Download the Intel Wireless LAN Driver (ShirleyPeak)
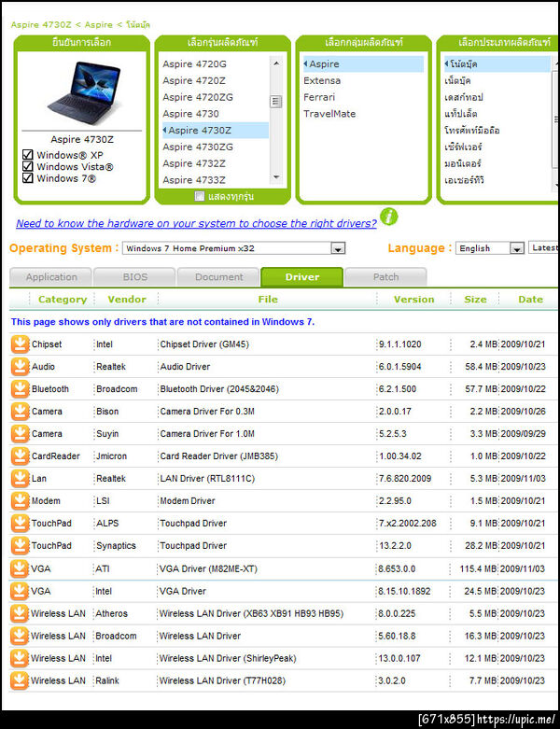 click(x=20, y=658)
